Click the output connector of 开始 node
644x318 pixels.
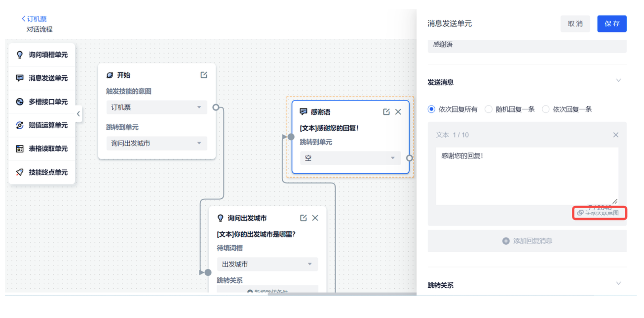[216, 107]
